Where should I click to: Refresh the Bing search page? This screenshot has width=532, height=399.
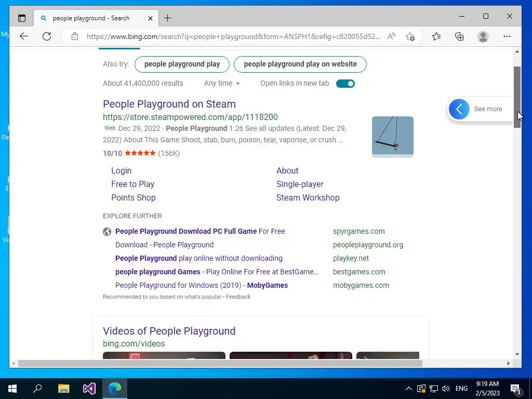pos(47,36)
